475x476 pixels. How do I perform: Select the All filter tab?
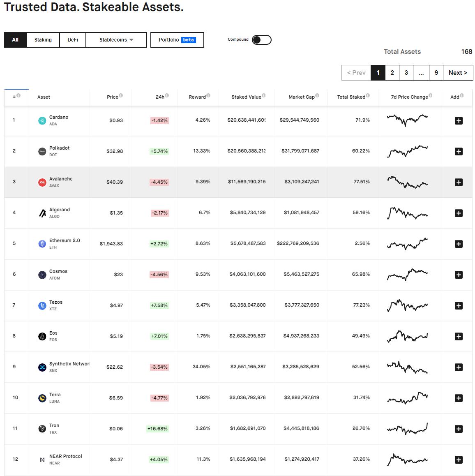(x=15, y=40)
